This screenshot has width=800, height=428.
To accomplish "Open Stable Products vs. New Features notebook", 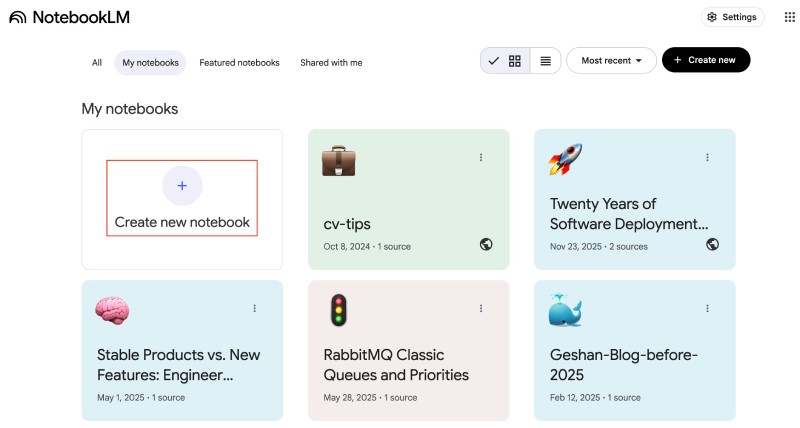I will click(179, 365).
